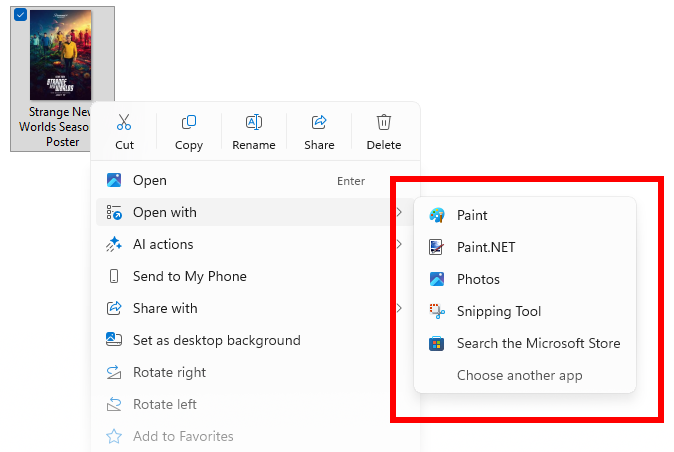Uncheck the selected file checkbox
This screenshot has width=674, height=452.
(x=21, y=15)
